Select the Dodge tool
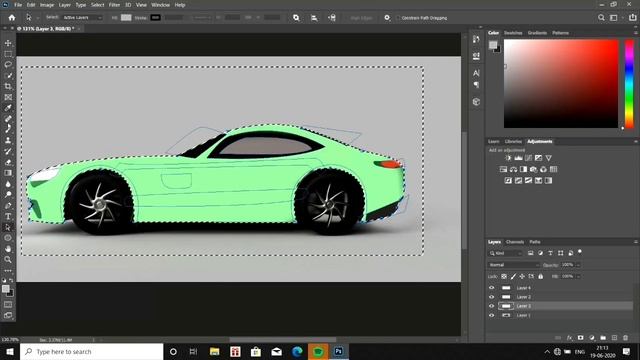 [8, 195]
